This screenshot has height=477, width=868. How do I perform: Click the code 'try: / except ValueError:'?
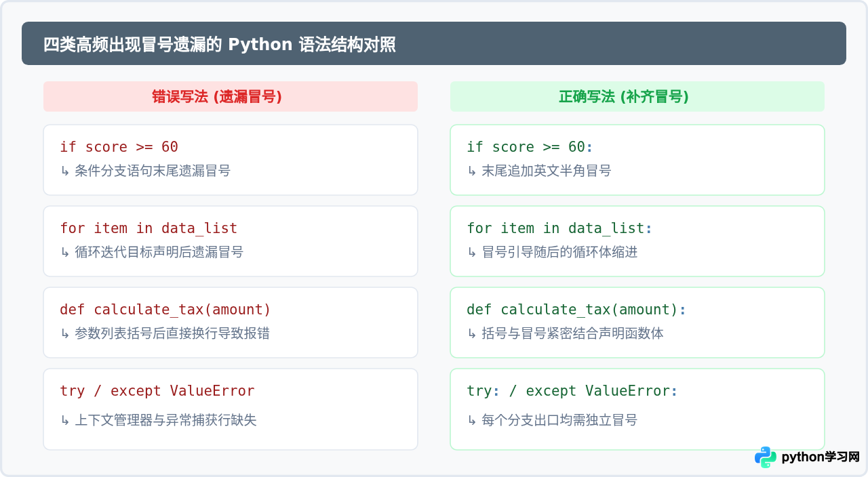[x=572, y=391]
